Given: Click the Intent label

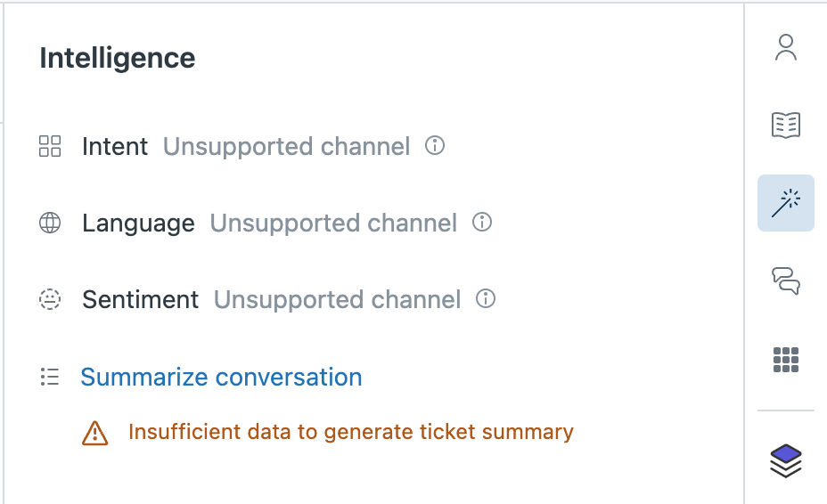Looking at the screenshot, I should click(115, 146).
